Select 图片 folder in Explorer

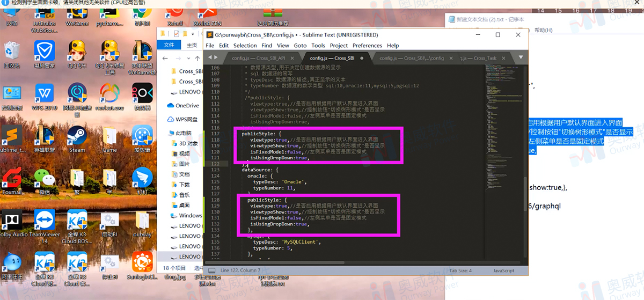(180, 164)
